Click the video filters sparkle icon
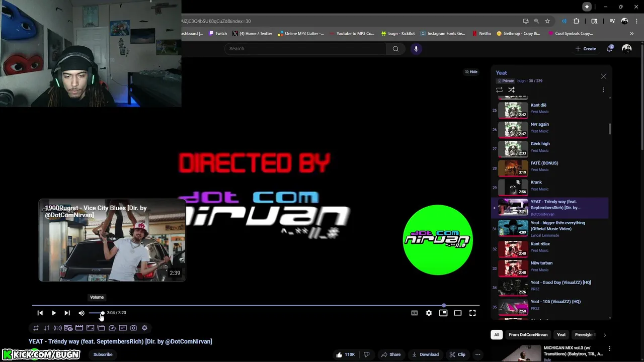644x362 pixels. [x=123, y=328]
